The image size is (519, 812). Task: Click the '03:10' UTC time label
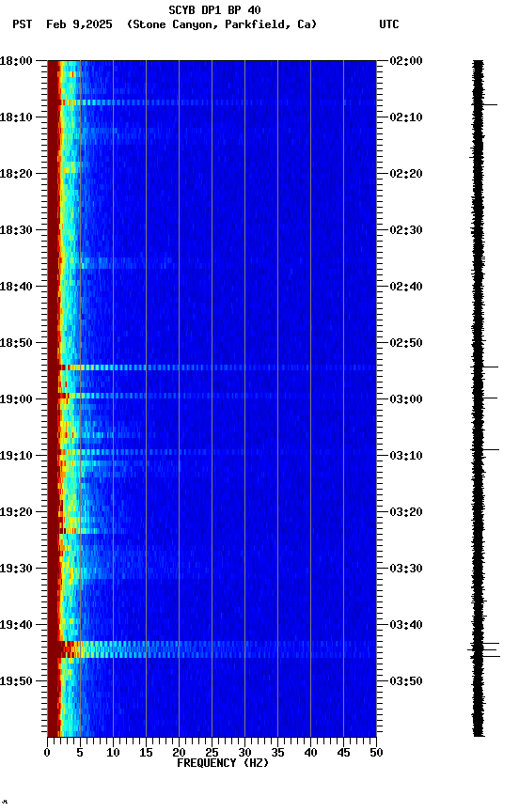pyautogui.click(x=406, y=456)
